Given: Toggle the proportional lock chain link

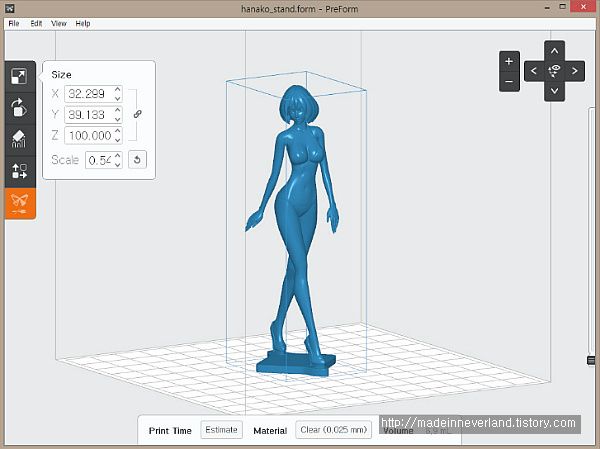Looking at the screenshot, I should (x=137, y=114).
